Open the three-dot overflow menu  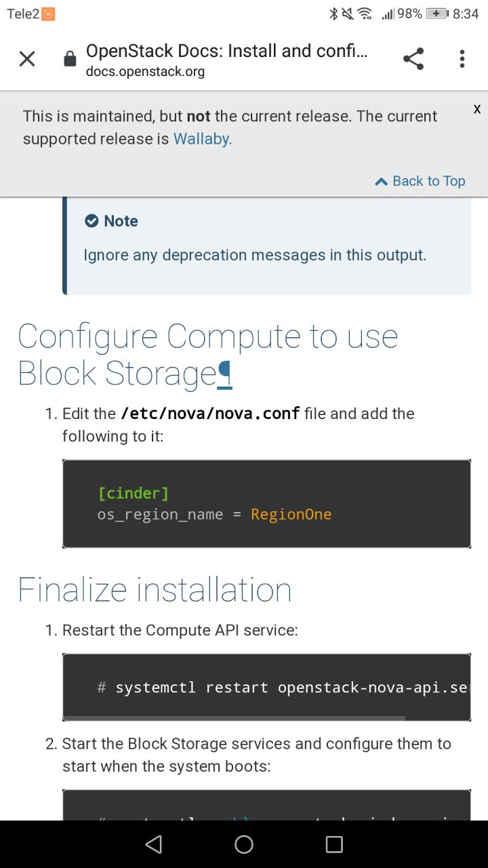tap(462, 60)
